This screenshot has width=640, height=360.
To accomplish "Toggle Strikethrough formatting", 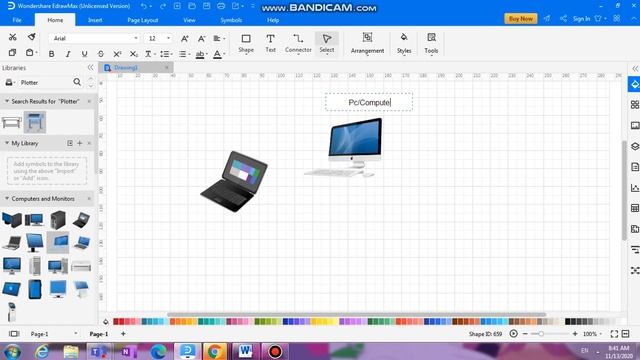I will pos(101,54).
